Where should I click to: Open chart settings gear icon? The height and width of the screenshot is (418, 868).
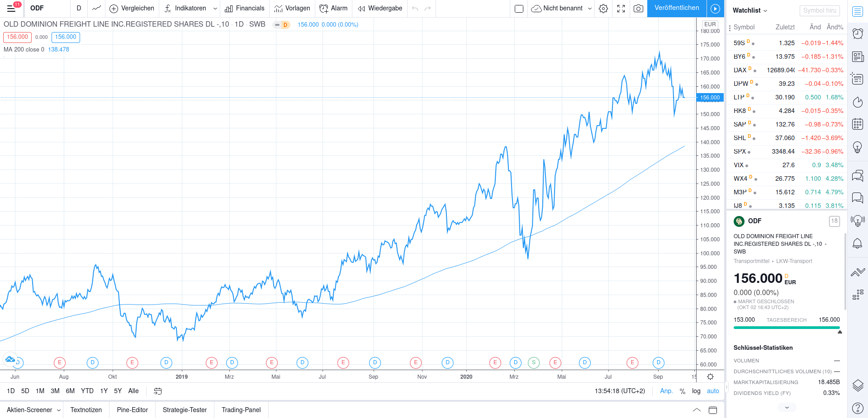[x=603, y=9]
